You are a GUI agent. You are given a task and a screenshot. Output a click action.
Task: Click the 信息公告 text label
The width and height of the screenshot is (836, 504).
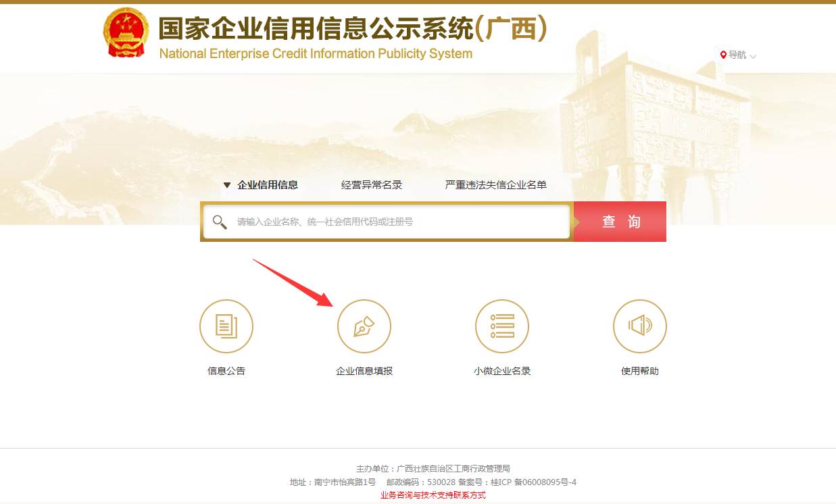(x=226, y=371)
